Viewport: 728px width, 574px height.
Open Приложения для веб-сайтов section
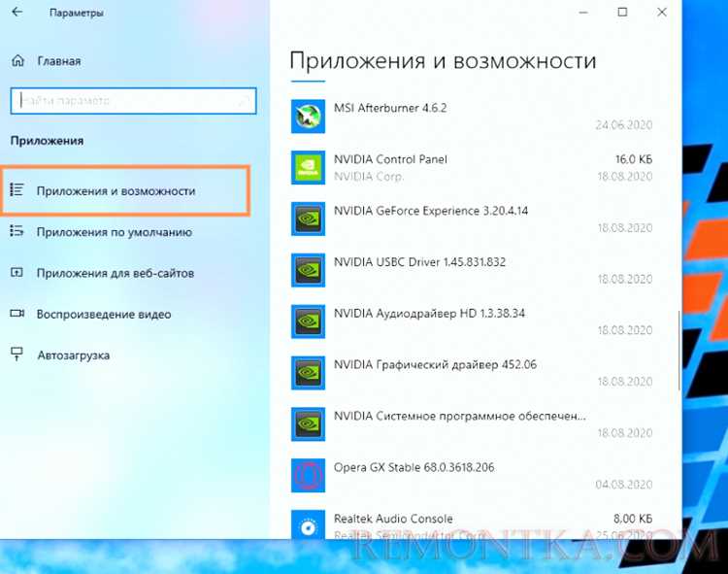pos(116,273)
